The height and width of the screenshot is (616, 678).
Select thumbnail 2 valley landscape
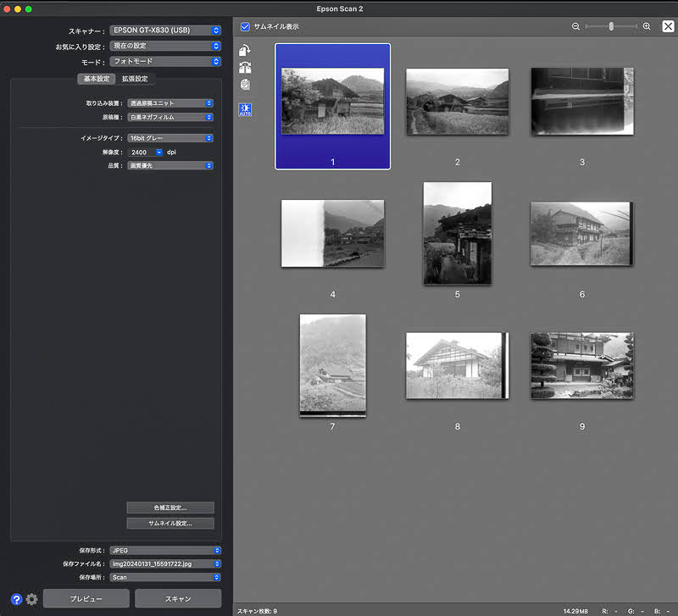[457, 102]
